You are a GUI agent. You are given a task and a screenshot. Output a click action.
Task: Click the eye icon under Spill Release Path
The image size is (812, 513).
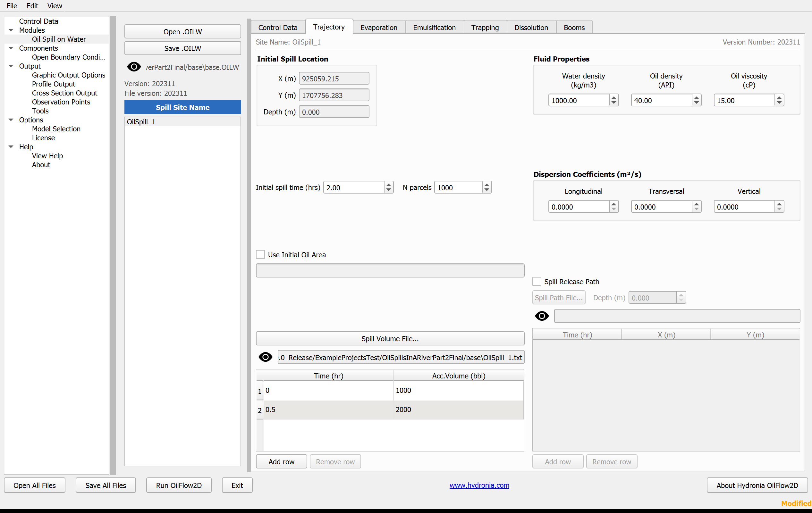[x=542, y=316]
